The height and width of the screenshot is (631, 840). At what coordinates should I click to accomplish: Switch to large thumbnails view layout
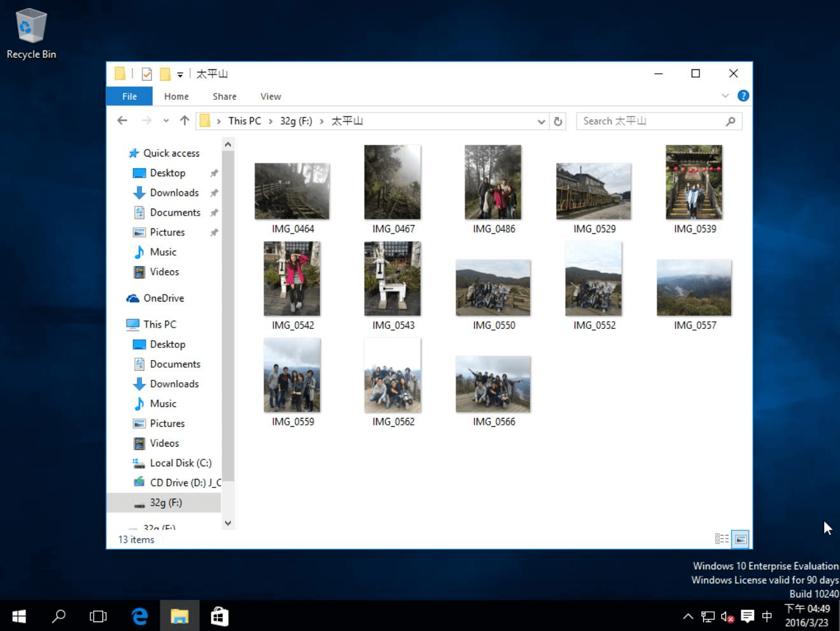point(740,539)
